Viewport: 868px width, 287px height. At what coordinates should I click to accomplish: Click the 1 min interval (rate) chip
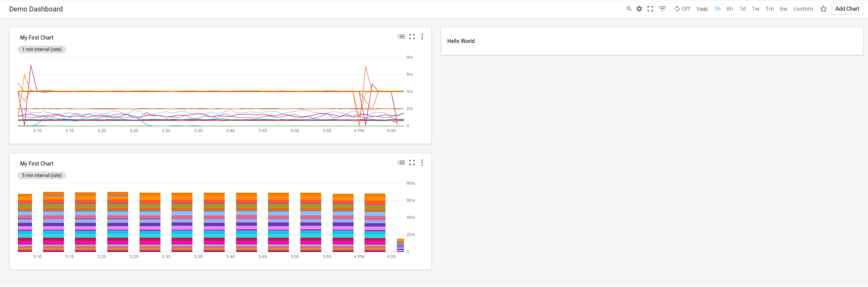point(42,50)
